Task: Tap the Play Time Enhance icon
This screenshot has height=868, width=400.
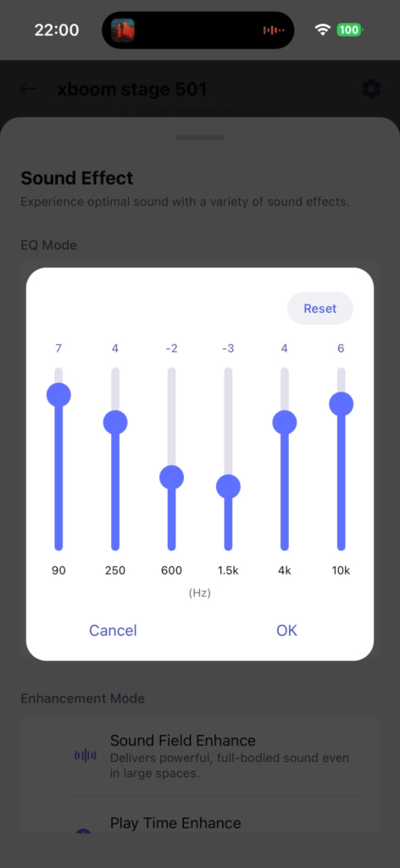Action: click(x=83, y=831)
